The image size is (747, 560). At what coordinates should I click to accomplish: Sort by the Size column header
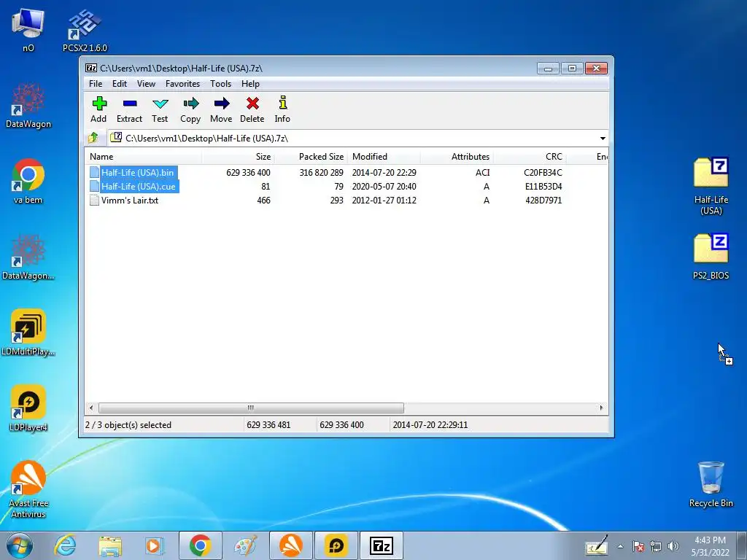click(238, 157)
